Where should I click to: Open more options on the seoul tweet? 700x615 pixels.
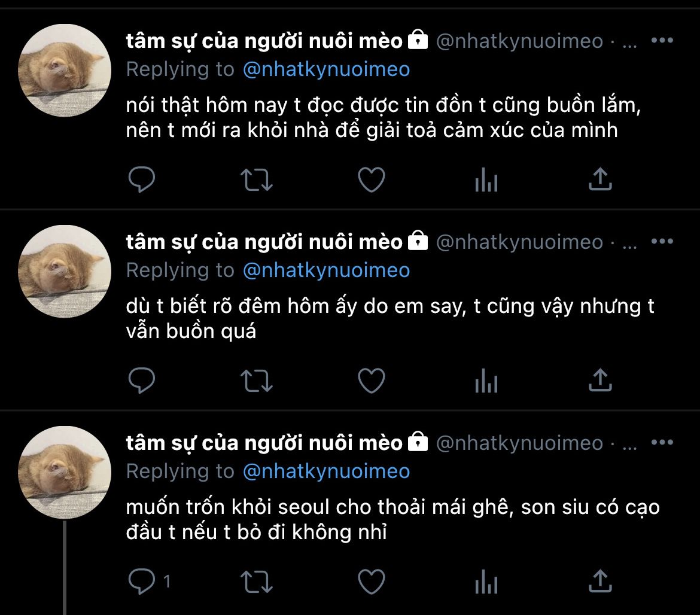(x=662, y=443)
